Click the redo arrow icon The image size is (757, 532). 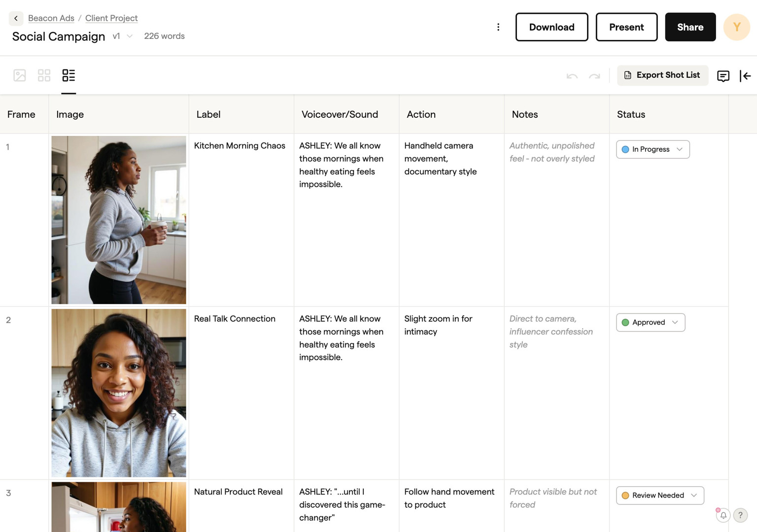point(594,76)
